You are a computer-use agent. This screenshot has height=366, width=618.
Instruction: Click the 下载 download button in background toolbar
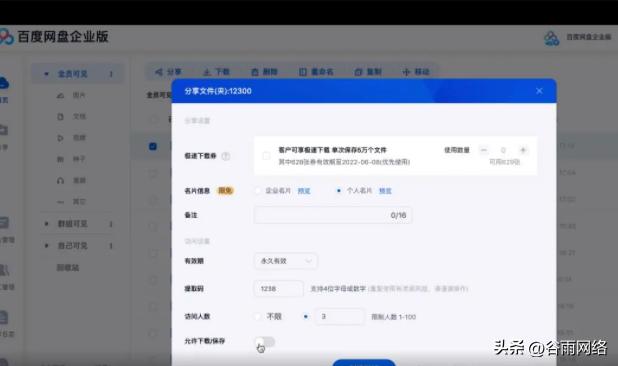[x=216, y=72]
